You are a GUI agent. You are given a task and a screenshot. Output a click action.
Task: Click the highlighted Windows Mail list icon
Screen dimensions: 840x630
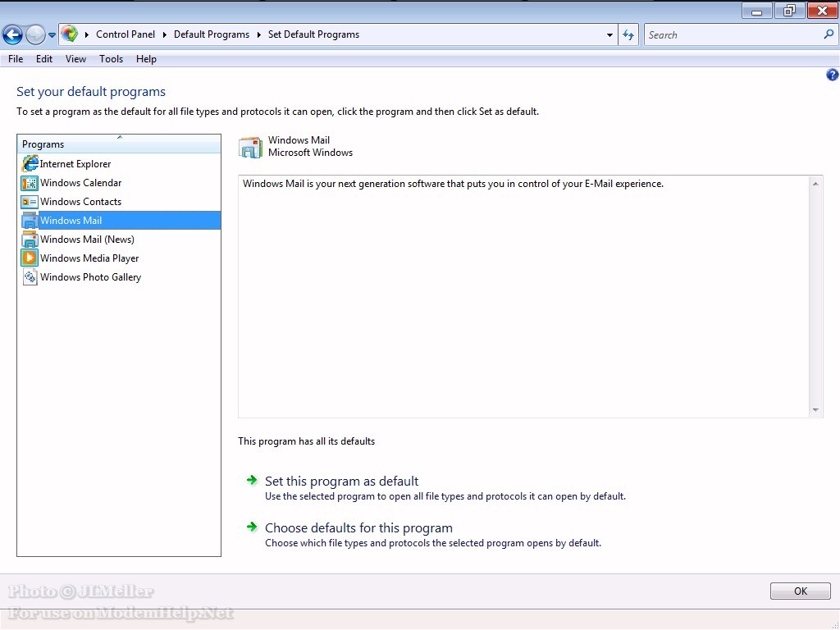tap(30, 221)
